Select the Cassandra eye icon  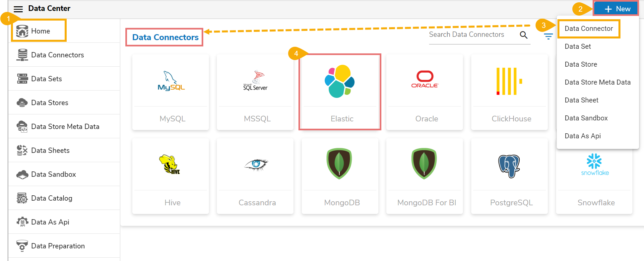coord(256,164)
